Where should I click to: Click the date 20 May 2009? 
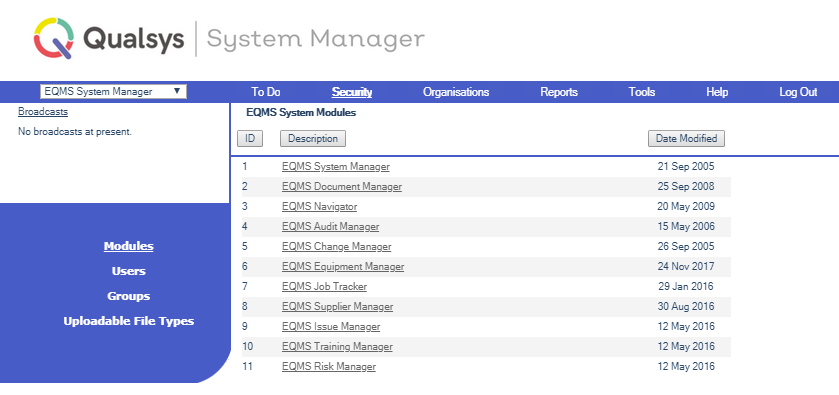pyautogui.click(x=686, y=207)
